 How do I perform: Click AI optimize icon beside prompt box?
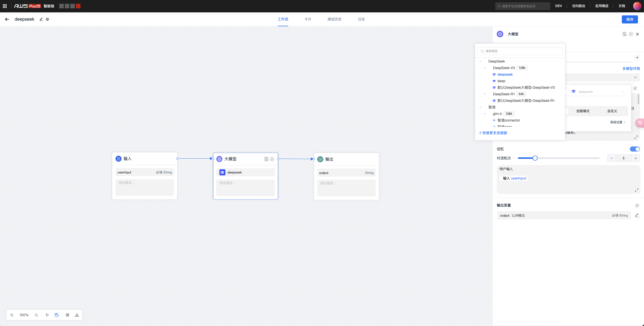[635, 88]
